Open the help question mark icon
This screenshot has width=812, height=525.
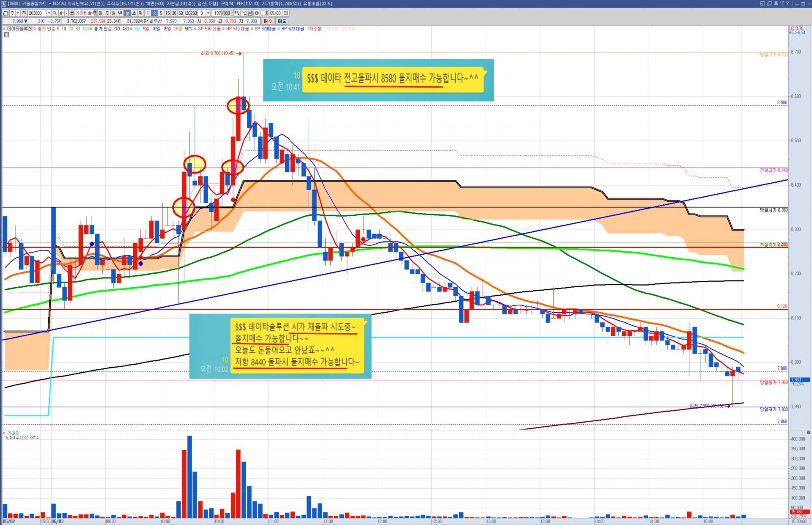coord(787,3)
